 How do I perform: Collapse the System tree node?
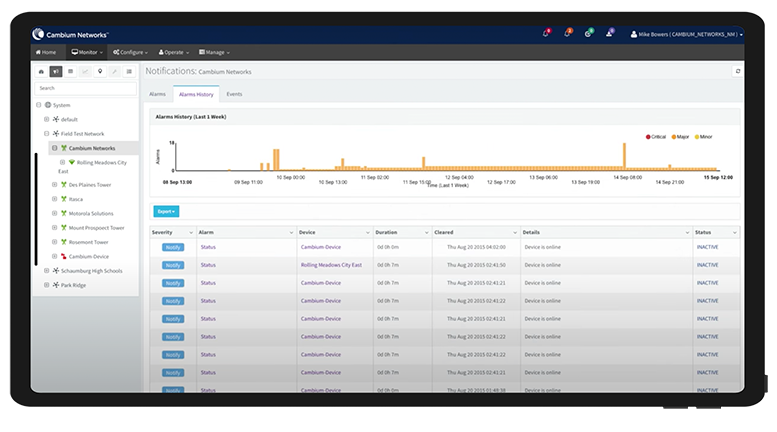tap(39, 105)
